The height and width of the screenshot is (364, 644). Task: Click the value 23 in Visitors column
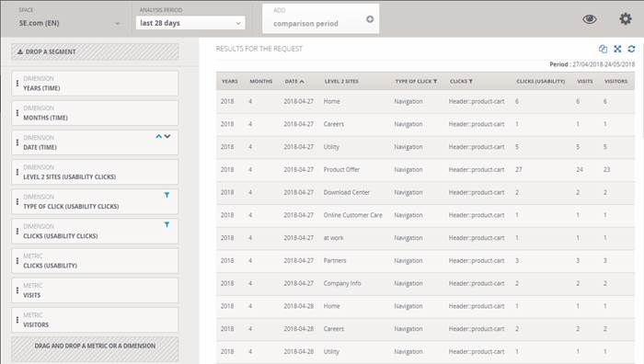[606, 169]
